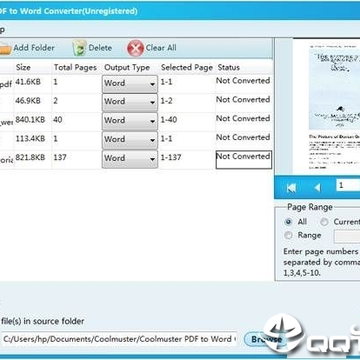Viewport: 360px width, 360px height.
Task: Select the All page range option
Action: 288,222
